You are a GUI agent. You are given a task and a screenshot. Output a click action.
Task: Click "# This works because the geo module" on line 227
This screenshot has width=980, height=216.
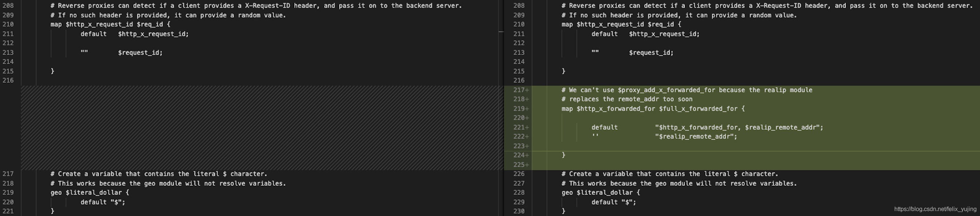pos(679,183)
